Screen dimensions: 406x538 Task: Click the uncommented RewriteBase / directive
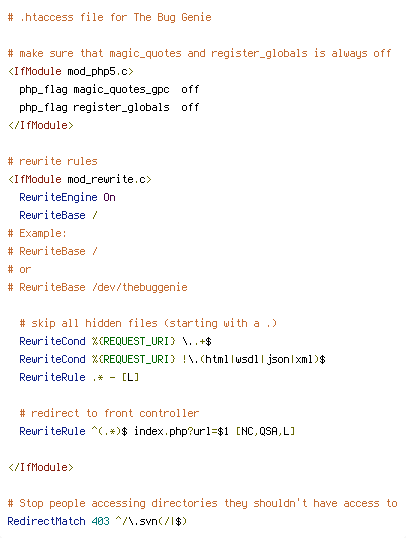[58, 215]
